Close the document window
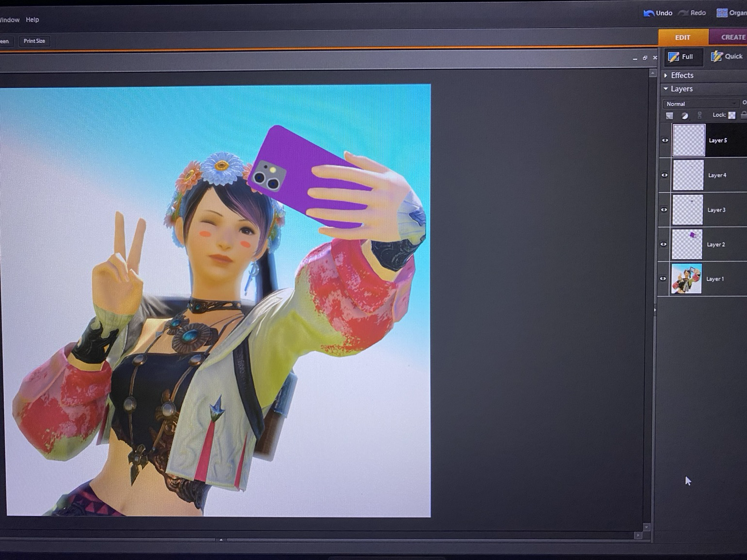 coord(655,58)
